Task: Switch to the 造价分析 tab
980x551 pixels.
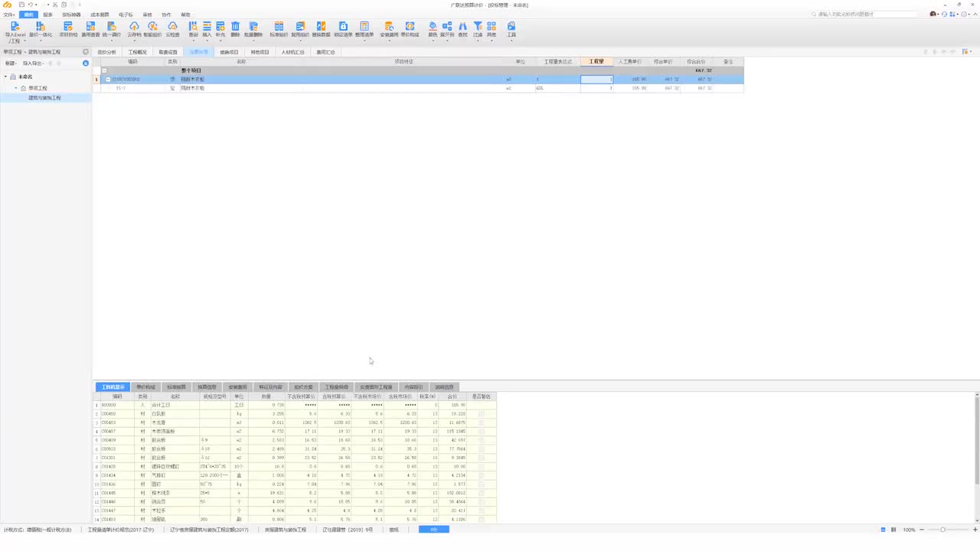Action: 107,52
